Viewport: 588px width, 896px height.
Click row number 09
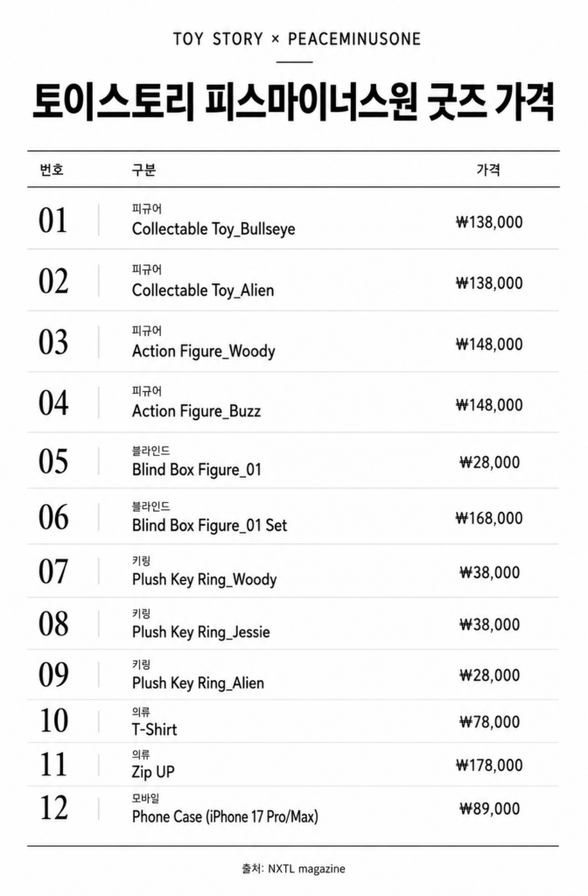(x=53, y=675)
